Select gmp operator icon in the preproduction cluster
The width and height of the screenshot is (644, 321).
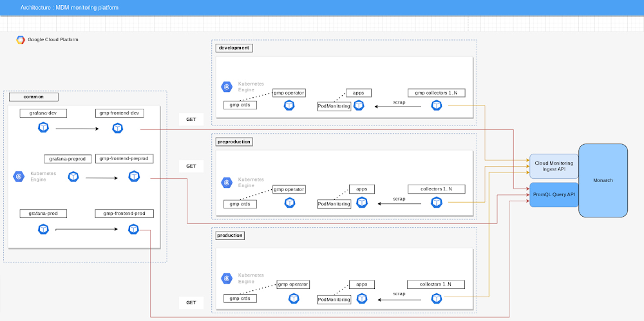(x=290, y=203)
